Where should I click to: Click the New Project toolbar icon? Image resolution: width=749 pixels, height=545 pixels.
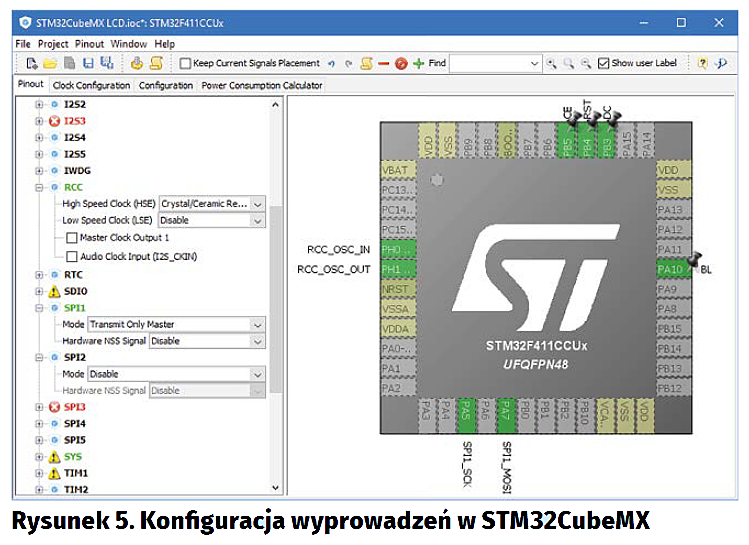tap(31, 63)
